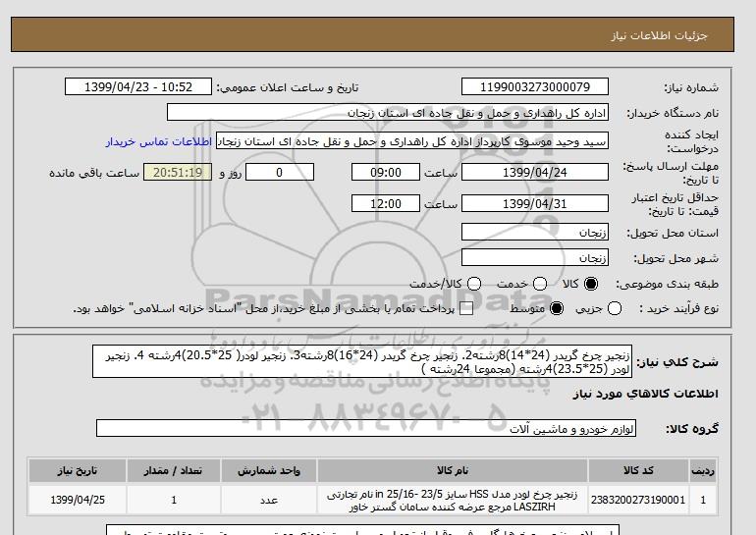Click the price validity time 12:00
Viewport: 756px width, 535px height.
386,203
